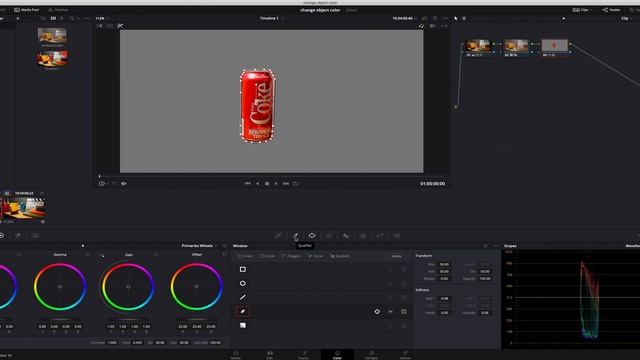Click the Gradient add-window button
The height and width of the screenshot is (360, 640).
[340, 256]
